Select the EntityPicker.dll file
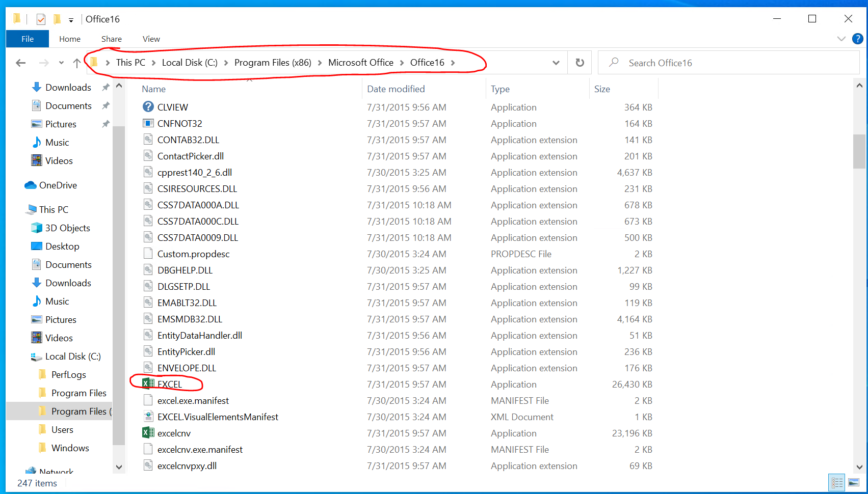 186,351
